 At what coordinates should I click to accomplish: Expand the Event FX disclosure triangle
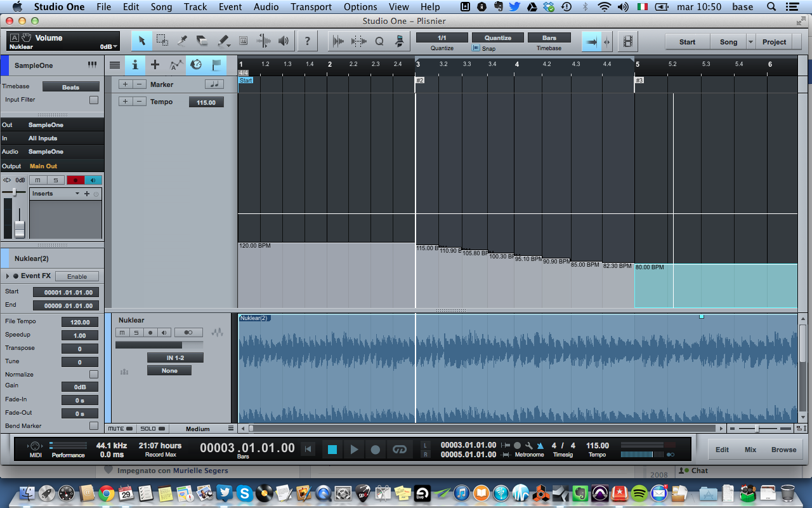[x=8, y=276]
